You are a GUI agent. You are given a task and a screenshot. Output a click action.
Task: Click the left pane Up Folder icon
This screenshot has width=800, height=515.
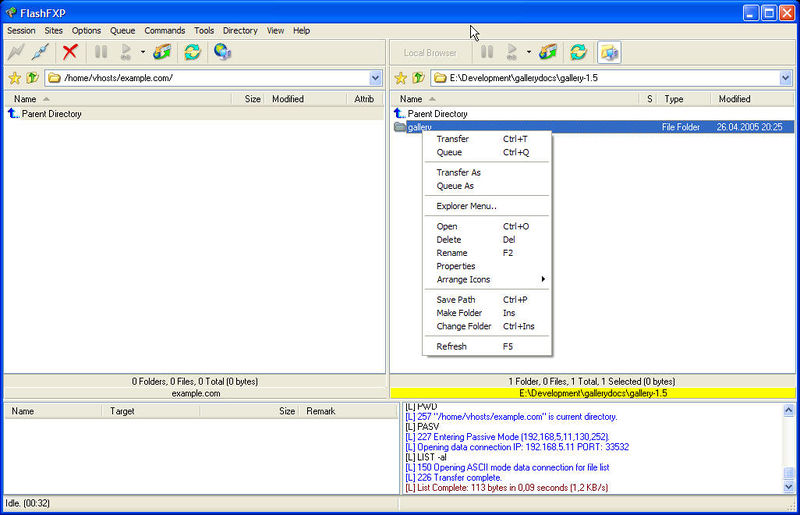coord(33,78)
